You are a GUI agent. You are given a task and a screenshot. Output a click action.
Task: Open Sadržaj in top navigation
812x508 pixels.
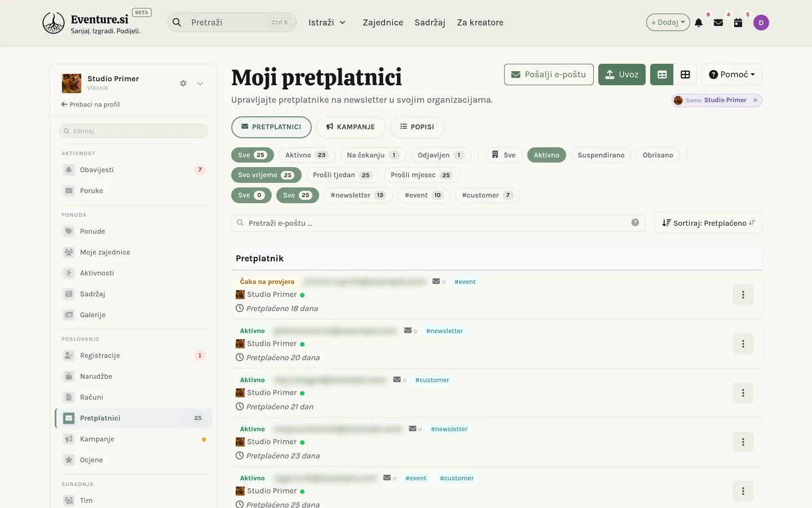[x=430, y=23]
